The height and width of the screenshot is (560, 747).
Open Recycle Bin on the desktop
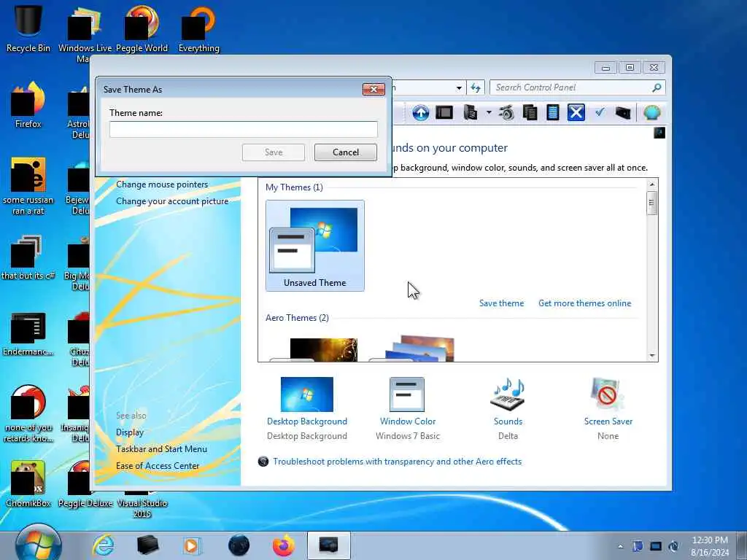pos(28,28)
